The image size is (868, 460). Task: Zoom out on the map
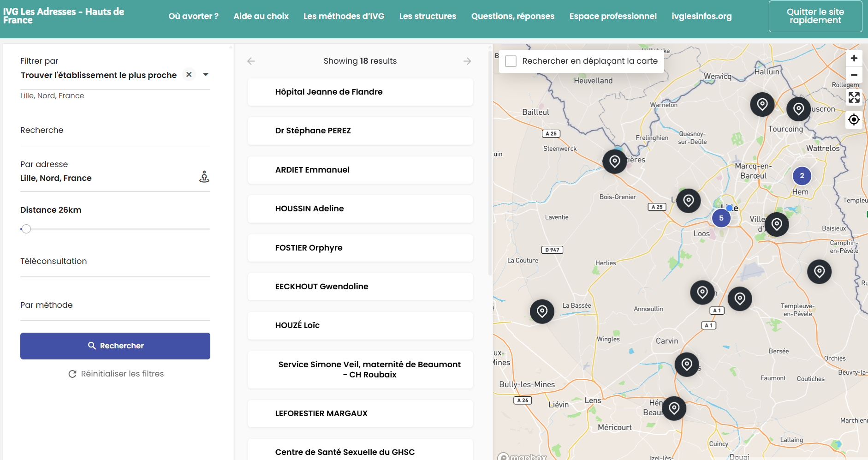click(854, 75)
